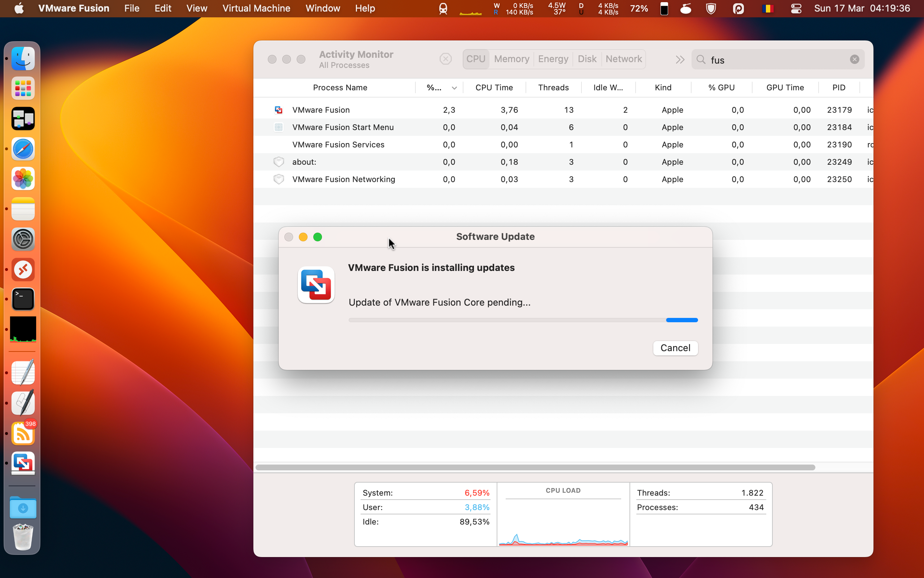Screen dimensions: 924x578
Task: Switch to the Disk tab
Action: (587, 59)
